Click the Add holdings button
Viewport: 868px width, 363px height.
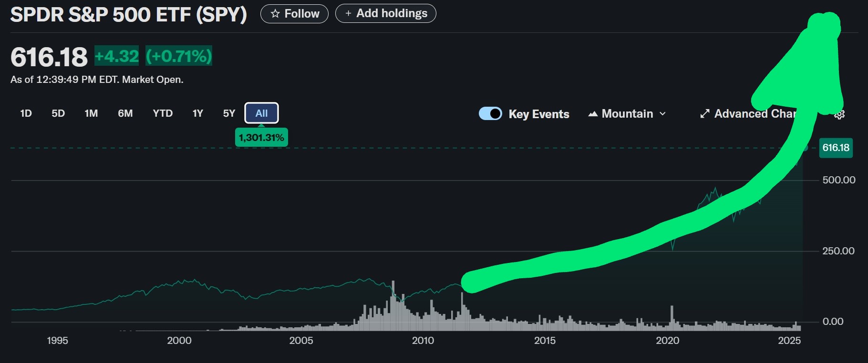point(385,13)
